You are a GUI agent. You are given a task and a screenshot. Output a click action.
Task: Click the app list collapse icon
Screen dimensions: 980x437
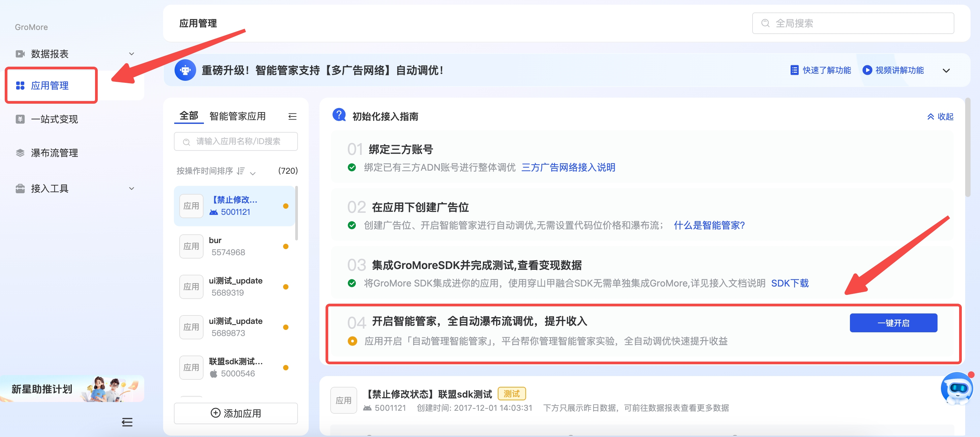(x=292, y=116)
